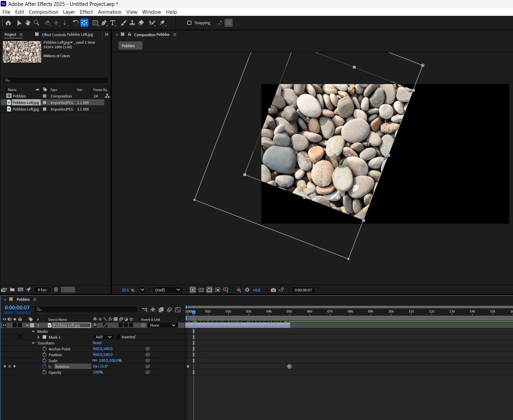Select the Type tool
The height and width of the screenshot is (420, 513).
click(113, 23)
